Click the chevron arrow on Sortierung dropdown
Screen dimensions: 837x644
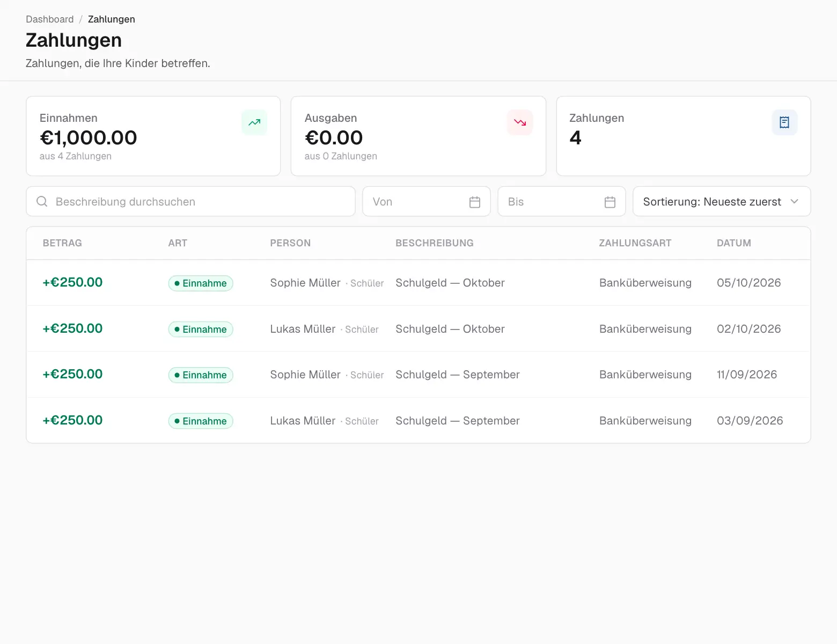click(795, 202)
